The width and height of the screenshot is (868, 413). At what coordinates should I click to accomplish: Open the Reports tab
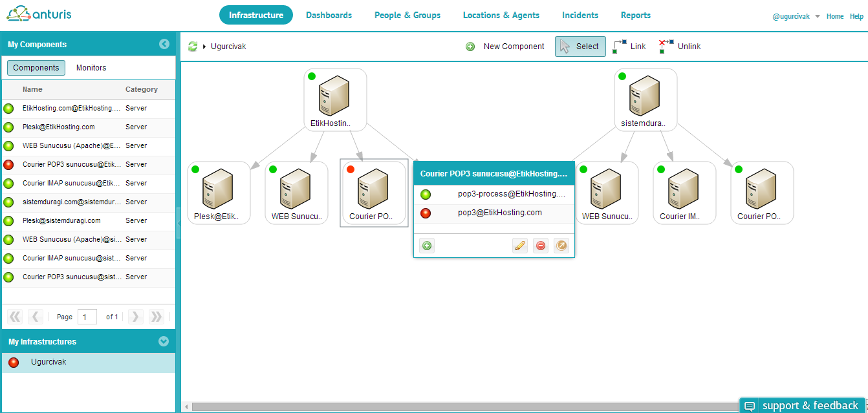pyautogui.click(x=636, y=15)
